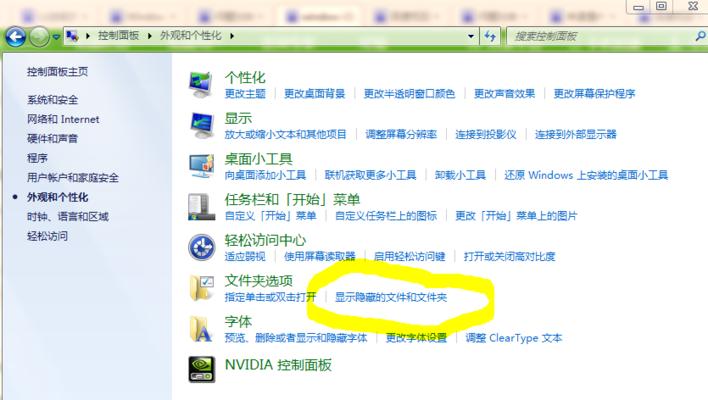Screen dimensions: 708x400
Task: Click the NVIDIA control panel icon
Action: 201,369
